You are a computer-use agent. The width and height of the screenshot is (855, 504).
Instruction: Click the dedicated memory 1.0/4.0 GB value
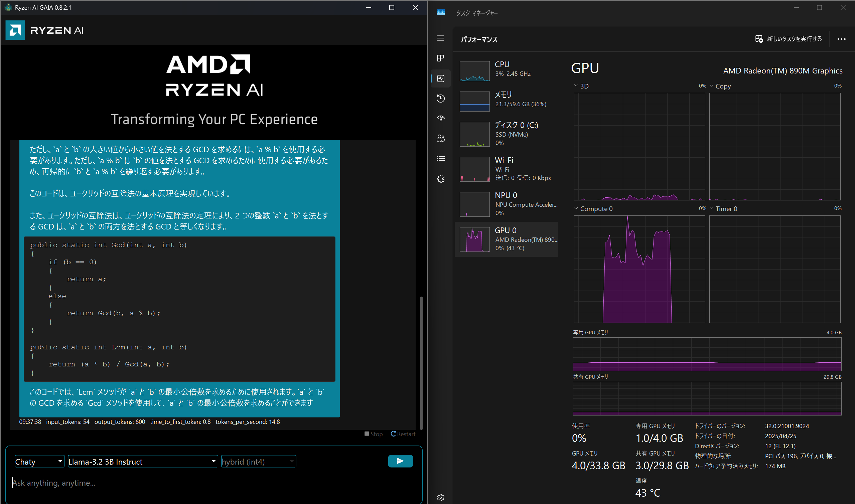point(659,438)
